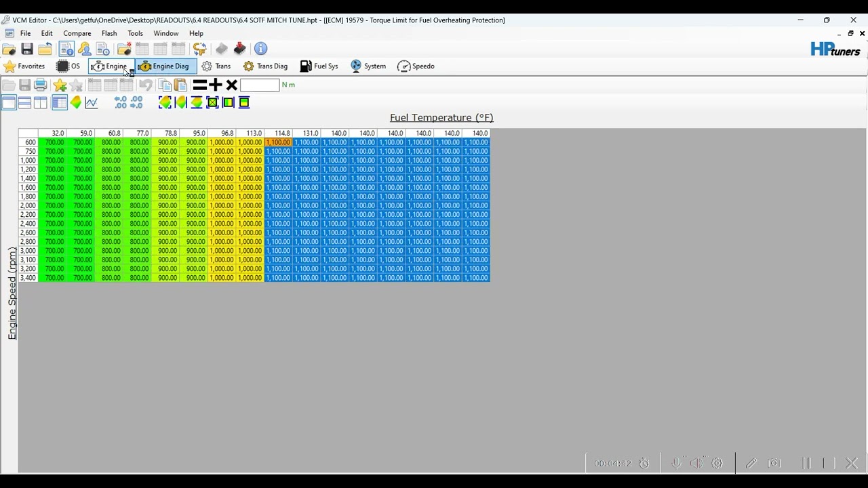Open the Flash menu
This screenshot has height=488, width=868.
pyautogui.click(x=109, y=33)
